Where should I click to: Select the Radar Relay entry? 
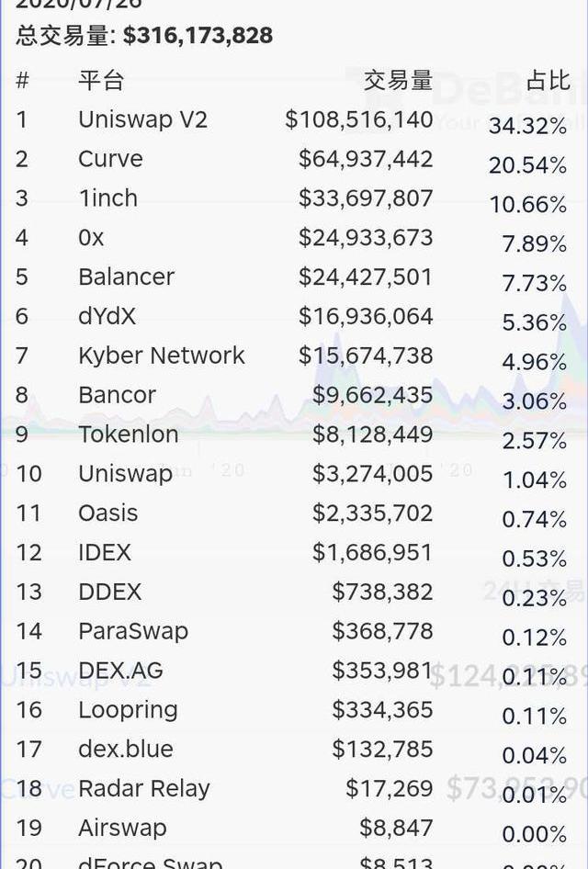coord(144,789)
